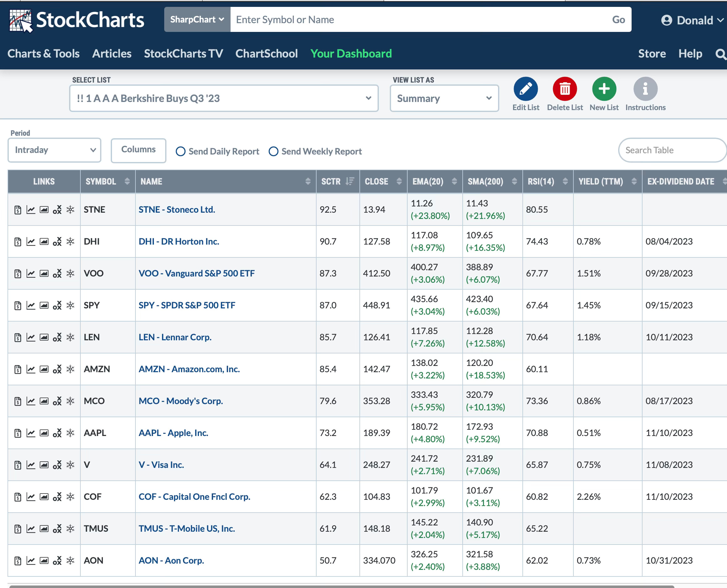The image size is (727, 588).
Task: Open the Charts & Tools menu
Action: coord(43,53)
